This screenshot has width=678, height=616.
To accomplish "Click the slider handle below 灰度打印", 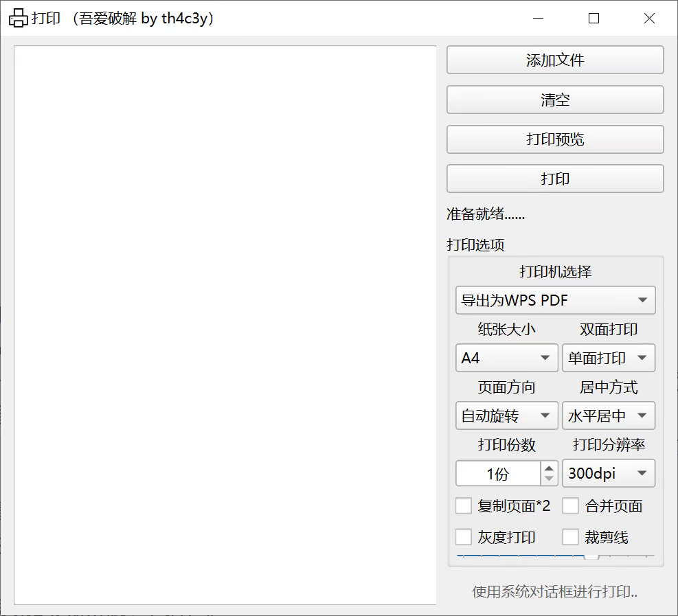I will pos(591,556).
